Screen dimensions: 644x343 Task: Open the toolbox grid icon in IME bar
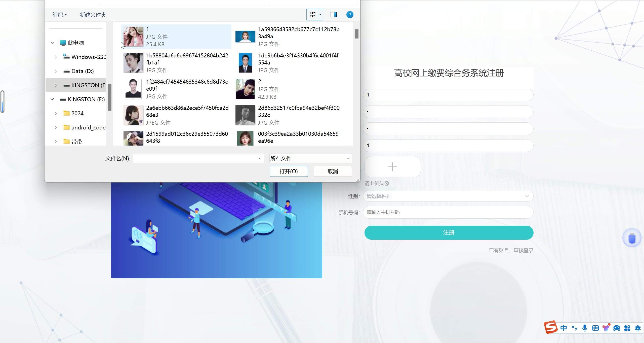pos(627,328)
